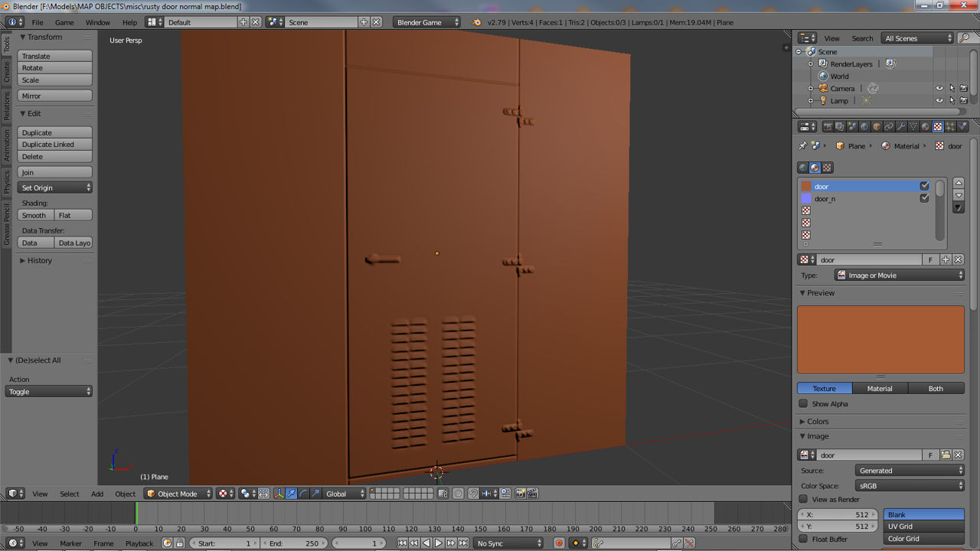Expand the Colors panel
The height and width of the screenshot is (551, 980).
(x=816, y=421)
